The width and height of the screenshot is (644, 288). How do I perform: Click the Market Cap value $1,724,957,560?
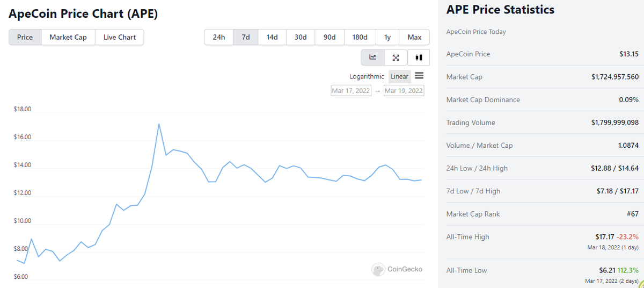point(615,77)
